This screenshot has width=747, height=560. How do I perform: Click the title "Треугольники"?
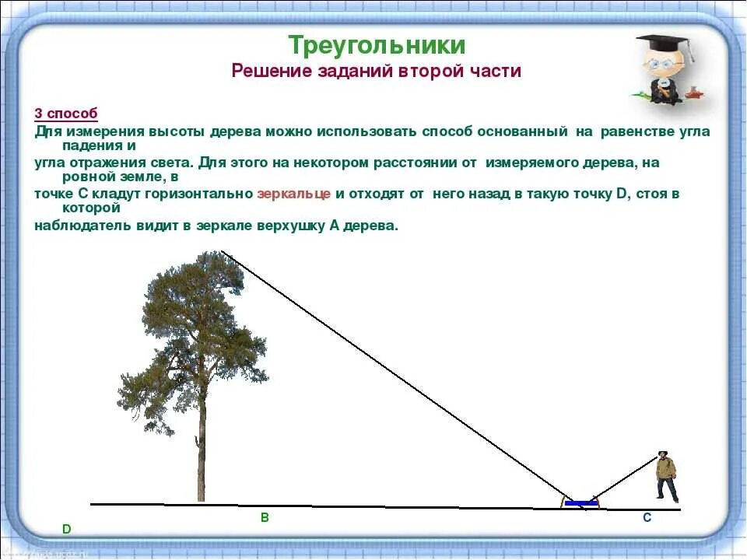(x=377, y=46)
